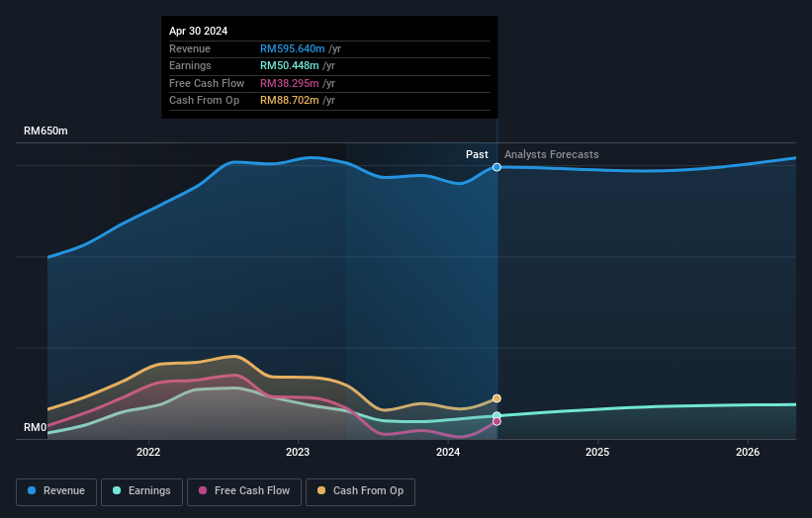Click the Apr 30 2024 tooltip date
The height and width of the screenshot is (518, 812).
click(199, 31)
